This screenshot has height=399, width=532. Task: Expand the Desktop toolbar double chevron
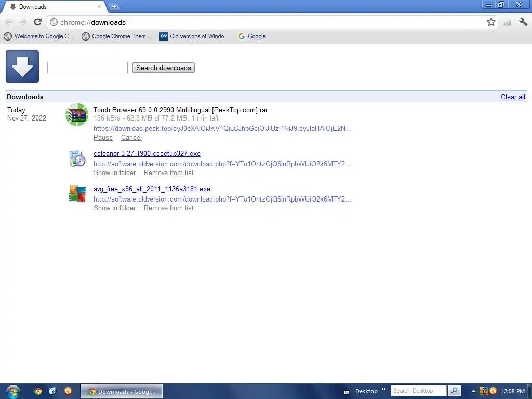click(x=384, y=389)
